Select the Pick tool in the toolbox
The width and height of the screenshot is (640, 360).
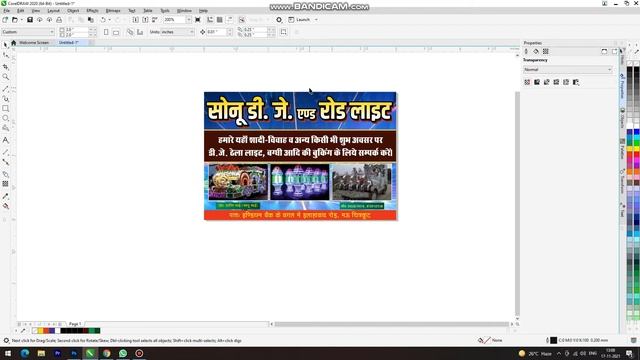pos(5,44)
